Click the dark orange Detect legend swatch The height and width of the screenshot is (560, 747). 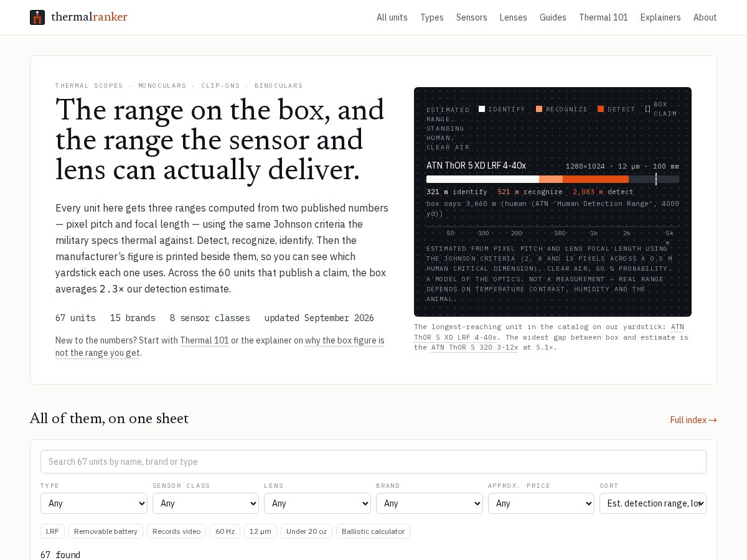pos(601,109)
